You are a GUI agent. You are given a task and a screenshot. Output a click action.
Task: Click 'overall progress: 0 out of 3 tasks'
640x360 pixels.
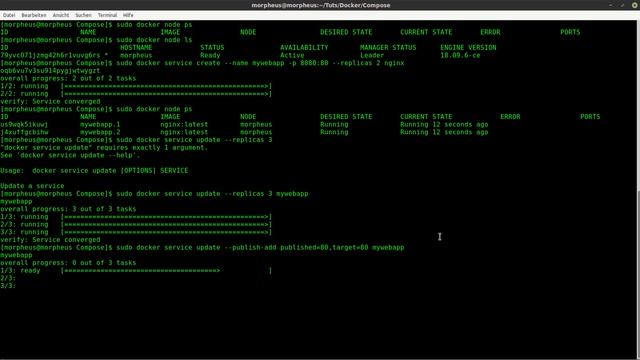tap(68, 263)
